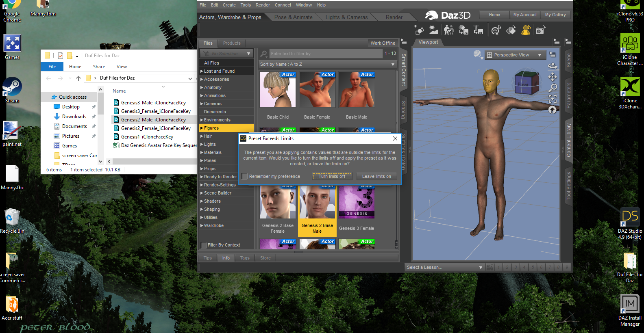This screenshot has height=333, width=644.
Task: Open the paint.net desktop icon
Action: [12, 134]
